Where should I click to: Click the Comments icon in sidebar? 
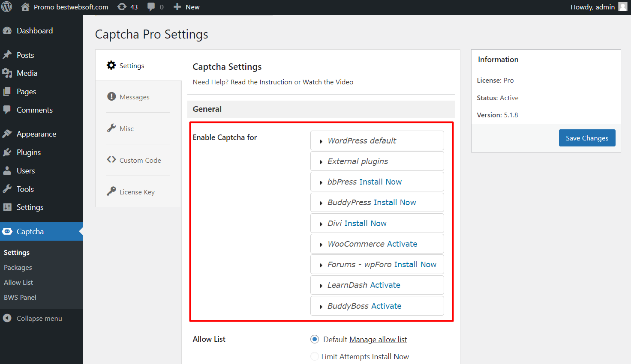(7, 110)
